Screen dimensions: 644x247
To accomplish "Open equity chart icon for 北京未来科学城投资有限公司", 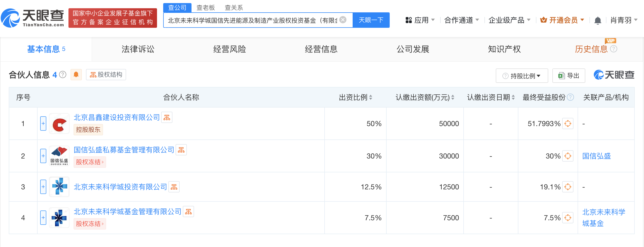I will tap(174, 187).
